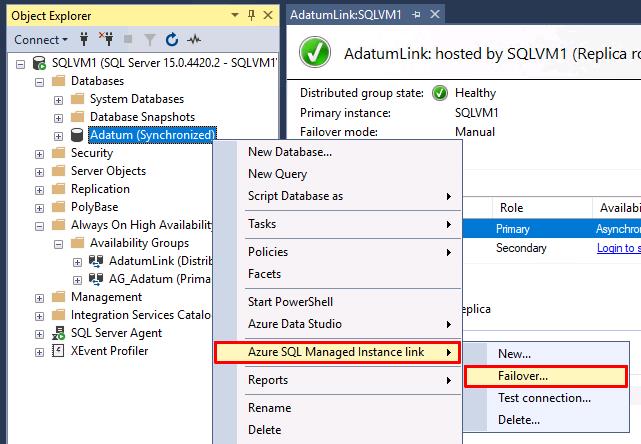Screen dimensions: 641x444
Task: Expand the Security folder
Action: point(39,154)
